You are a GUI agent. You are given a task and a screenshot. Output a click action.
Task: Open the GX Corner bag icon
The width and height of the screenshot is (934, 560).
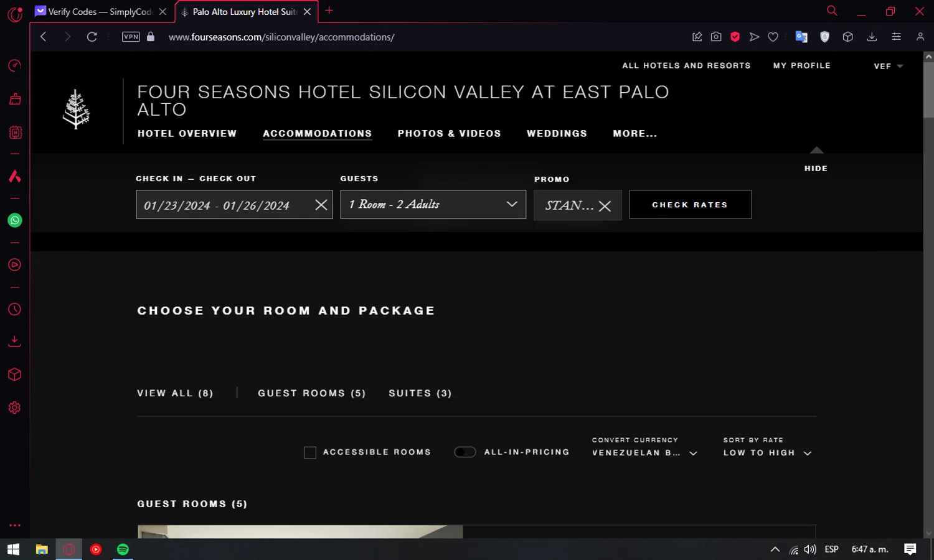click(x=15, y=99)
